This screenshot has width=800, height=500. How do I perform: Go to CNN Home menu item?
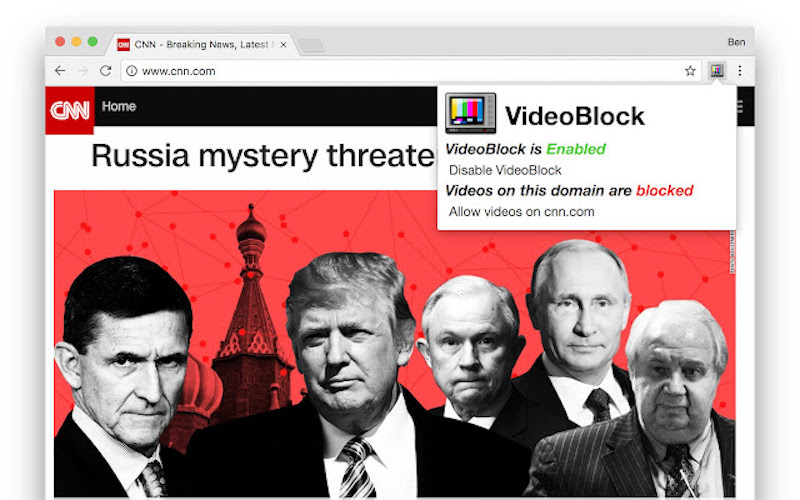click(x=119, y=106)
